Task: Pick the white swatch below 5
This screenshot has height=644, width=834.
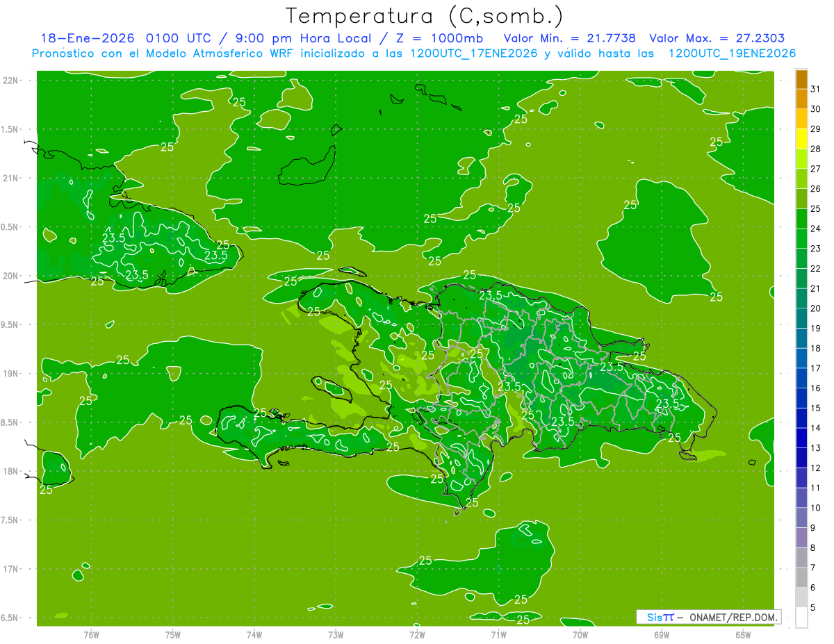Action: [801, 618]
